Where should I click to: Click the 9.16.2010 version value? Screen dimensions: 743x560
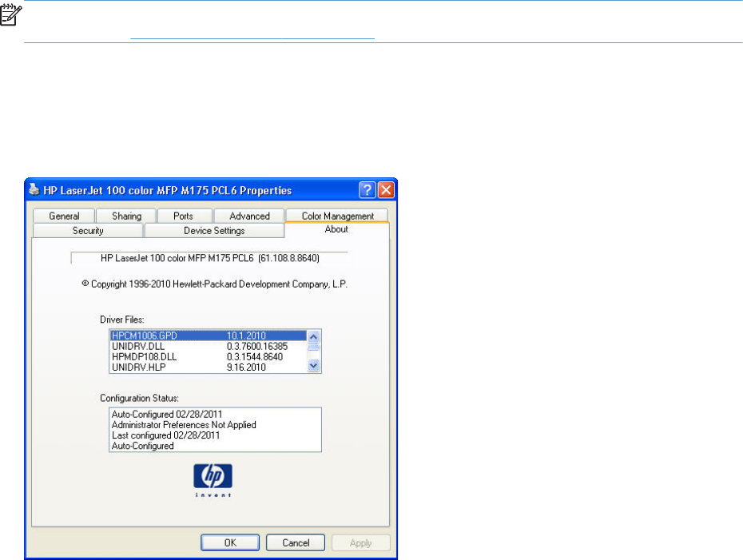click(246, 367)
